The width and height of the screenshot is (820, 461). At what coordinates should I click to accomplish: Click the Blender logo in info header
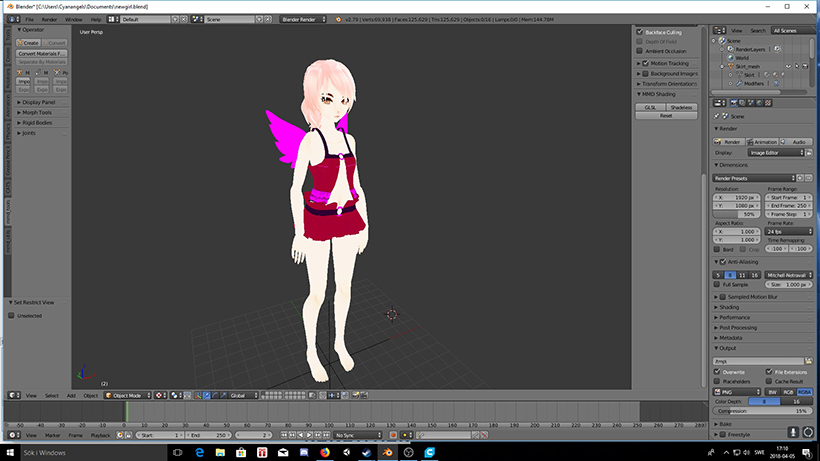338,19
